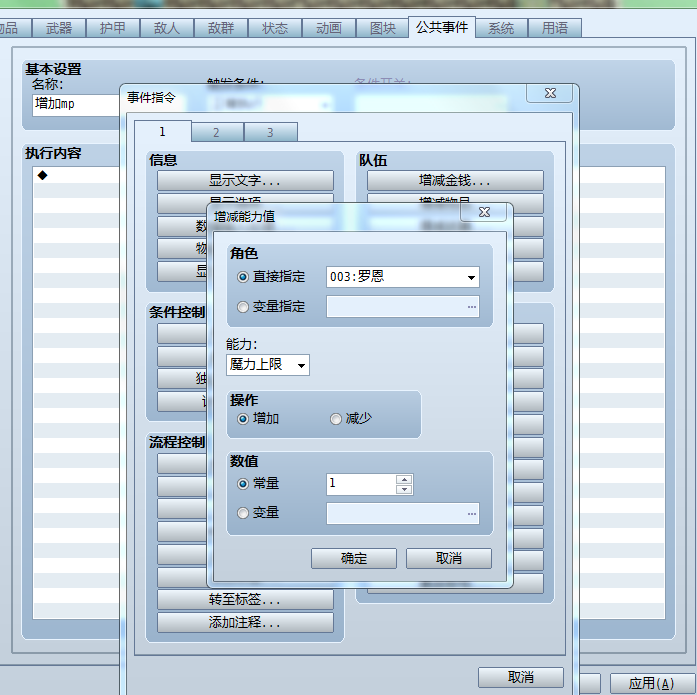Switch to page 3 tab of 事件指令
The height and width of the screenshot is (695, 697).
click(270, 132)
